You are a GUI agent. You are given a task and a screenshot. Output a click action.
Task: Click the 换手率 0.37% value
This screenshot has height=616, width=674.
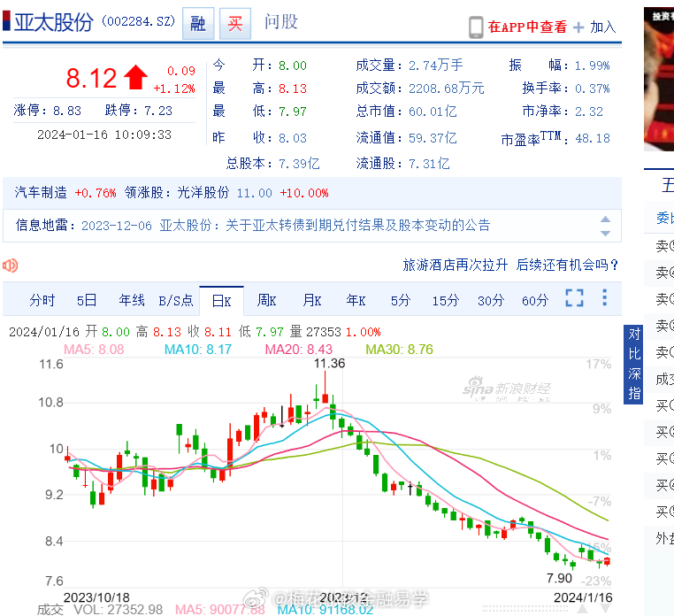pos(593,89)
